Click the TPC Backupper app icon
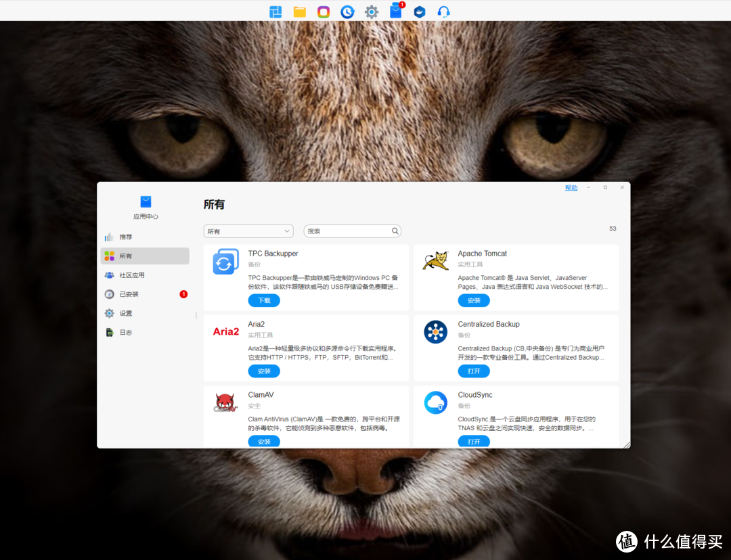 (225, 262)
